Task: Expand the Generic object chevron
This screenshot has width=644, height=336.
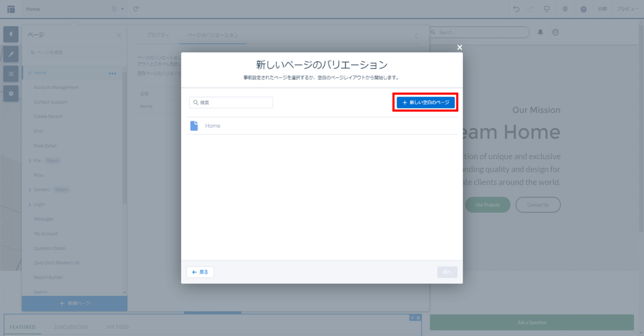Action: [x=30, y=190]
